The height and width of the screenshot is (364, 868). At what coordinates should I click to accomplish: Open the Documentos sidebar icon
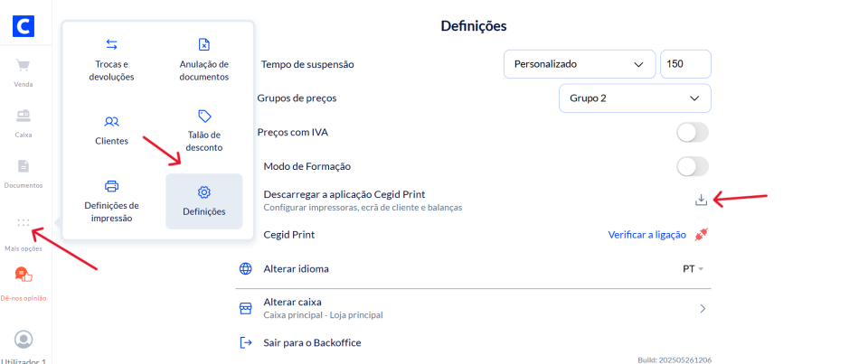pos(24,166)
